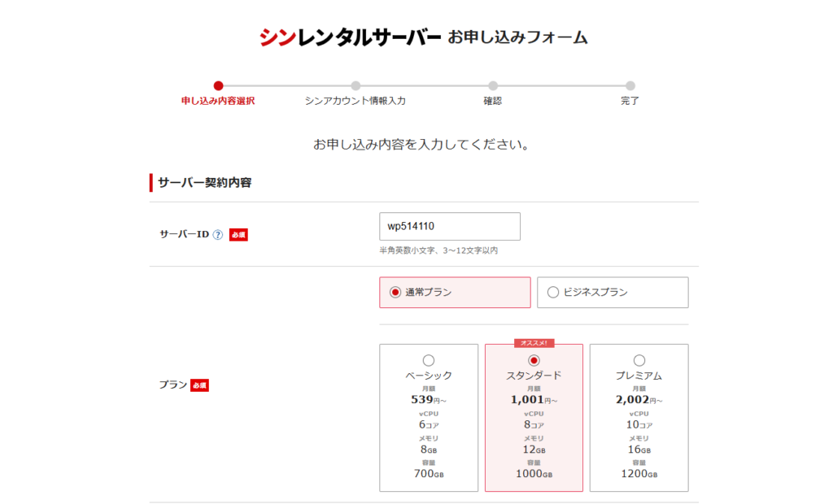Click the シンアカウント情報入力 step dot

355,85
